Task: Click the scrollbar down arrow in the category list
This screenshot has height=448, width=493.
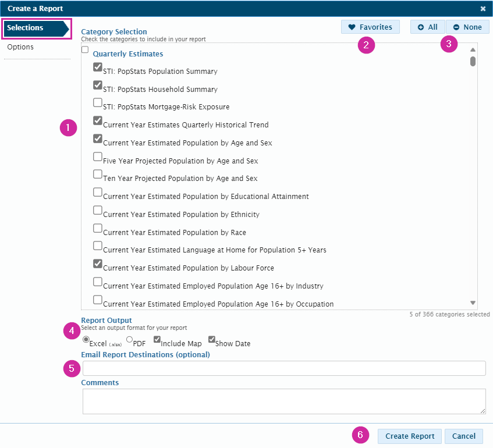Action: point(473,302)
